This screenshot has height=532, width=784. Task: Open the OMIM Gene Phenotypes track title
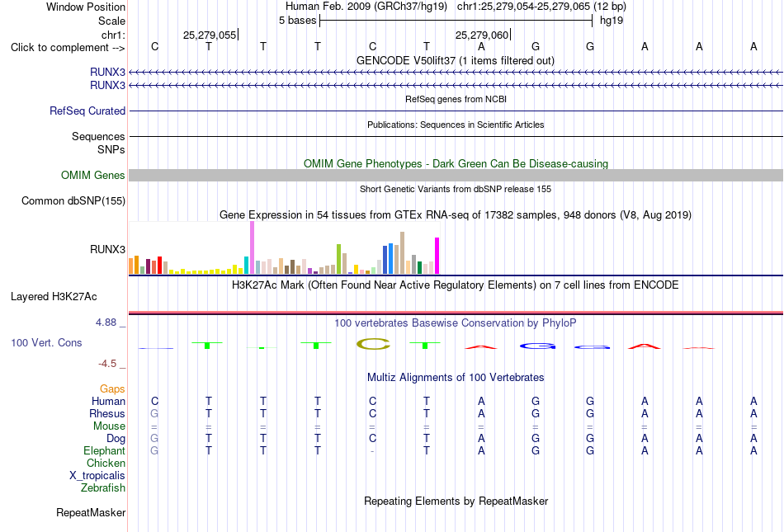456,164
